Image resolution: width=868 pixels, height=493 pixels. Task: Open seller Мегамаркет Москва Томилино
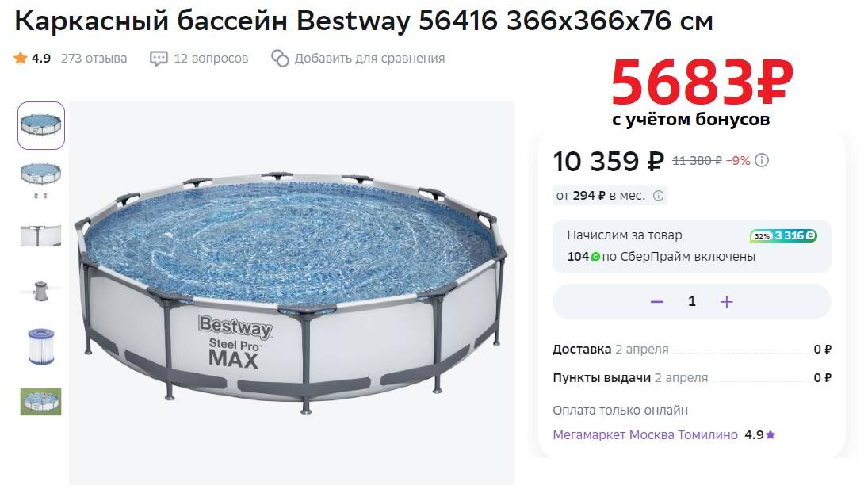point(645,435)
